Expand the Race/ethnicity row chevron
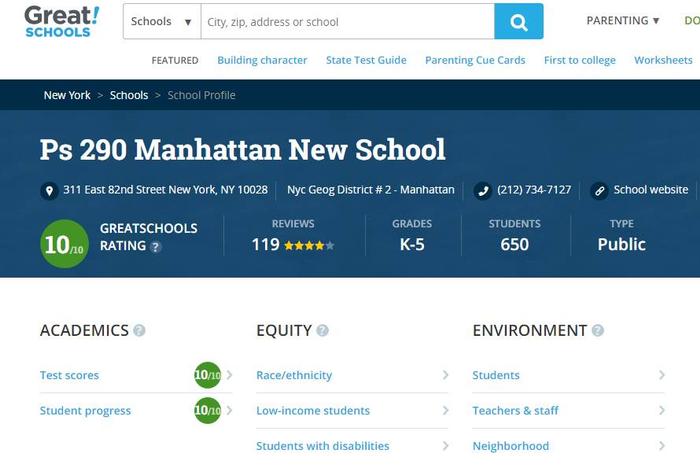 [445, 375]
